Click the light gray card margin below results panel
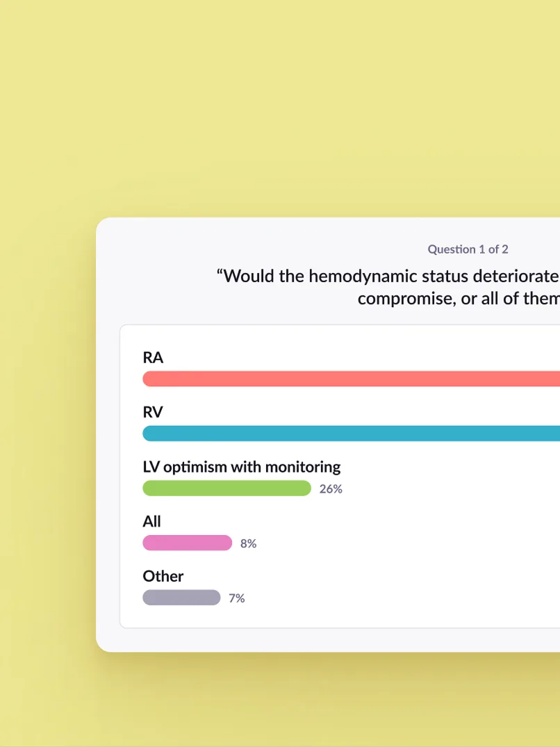This screenshot has width=560, height=747. click(333, 640)
